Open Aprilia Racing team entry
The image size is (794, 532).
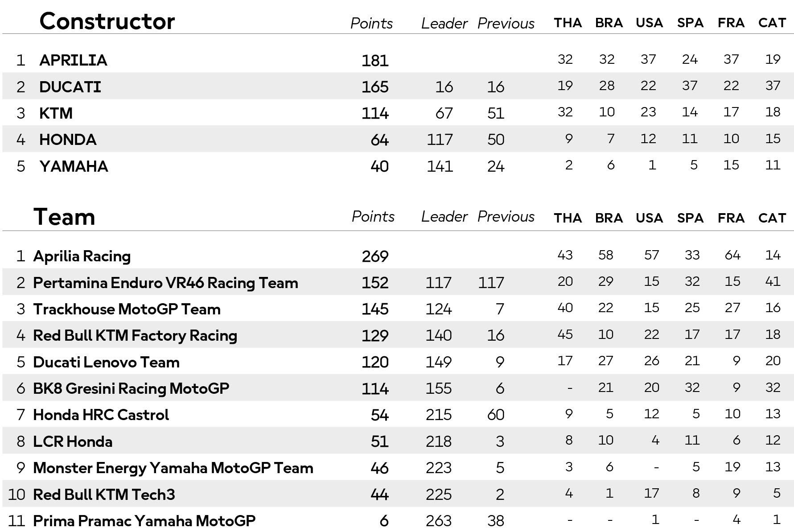(82, 256)
